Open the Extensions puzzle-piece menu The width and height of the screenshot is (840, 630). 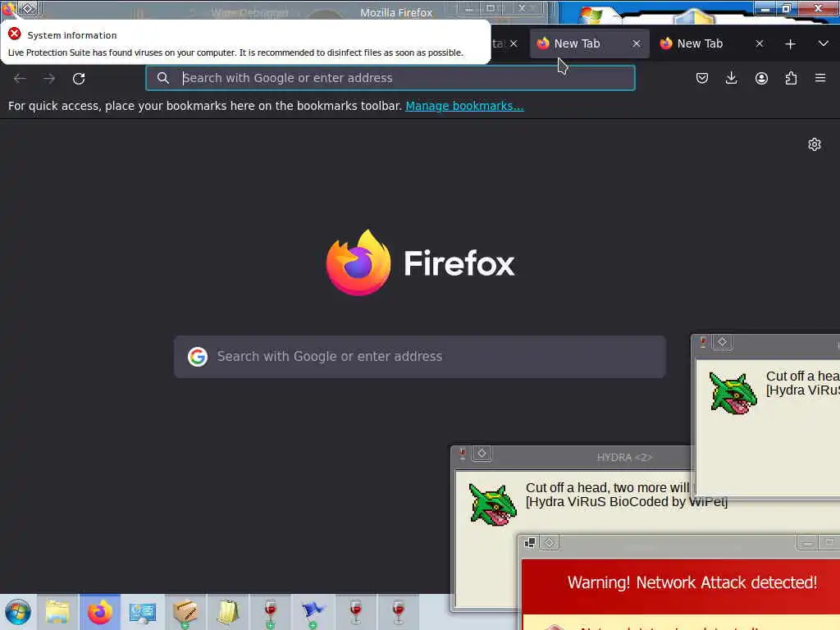click(791, 78)
